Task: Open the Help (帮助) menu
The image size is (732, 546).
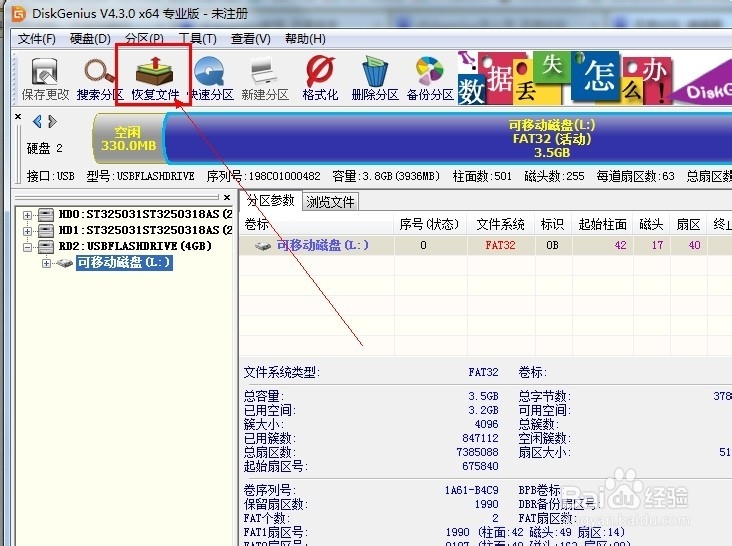Action: [x=305, y=39]
